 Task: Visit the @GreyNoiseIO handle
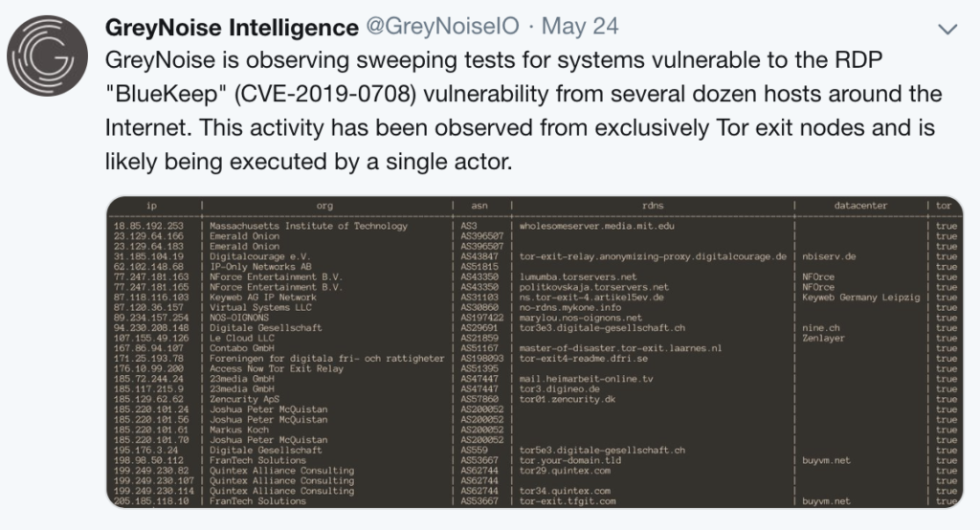tap(442, 26)
